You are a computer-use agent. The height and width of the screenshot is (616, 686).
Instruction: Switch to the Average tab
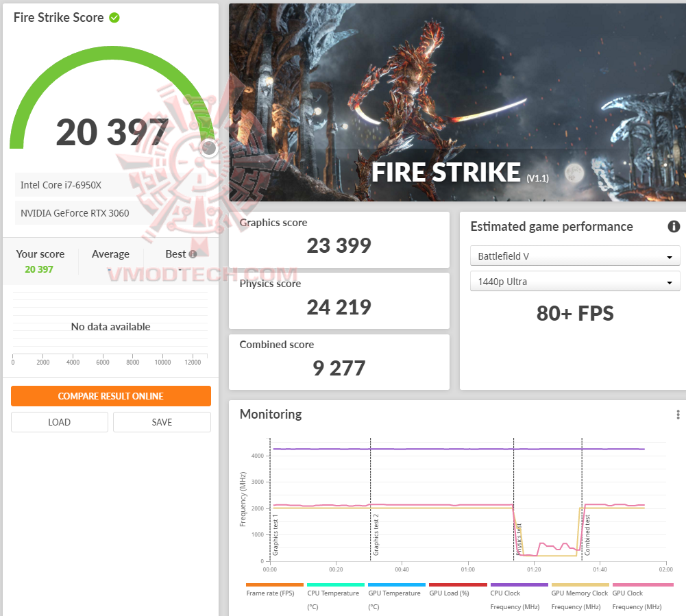click(x=110, y=254)
